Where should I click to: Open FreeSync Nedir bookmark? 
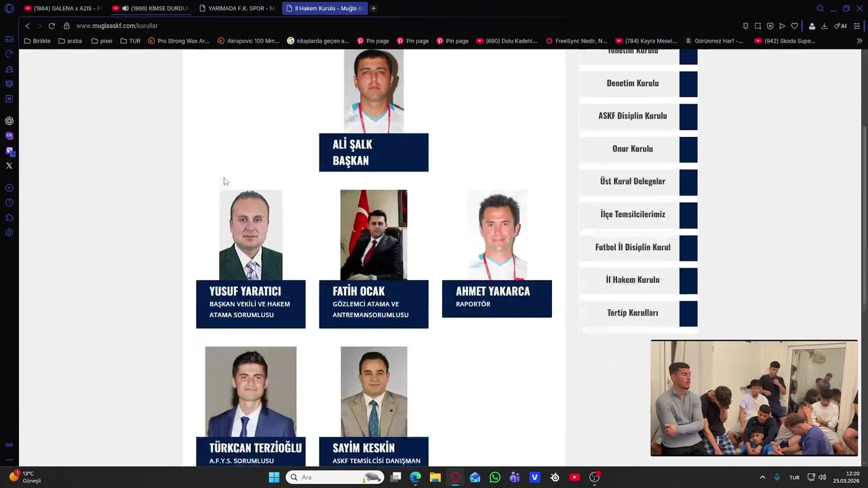[576, 41]
